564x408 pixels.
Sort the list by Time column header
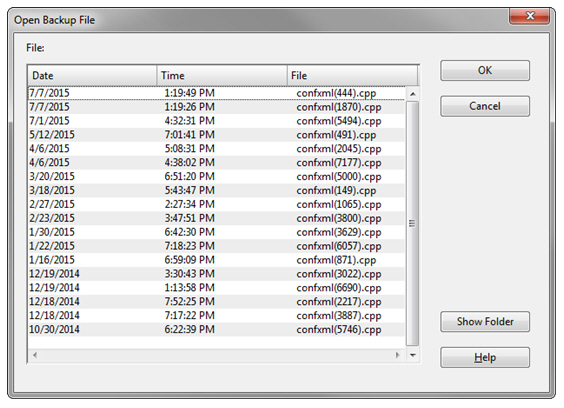pyautogui.click(x=222, y=76)
